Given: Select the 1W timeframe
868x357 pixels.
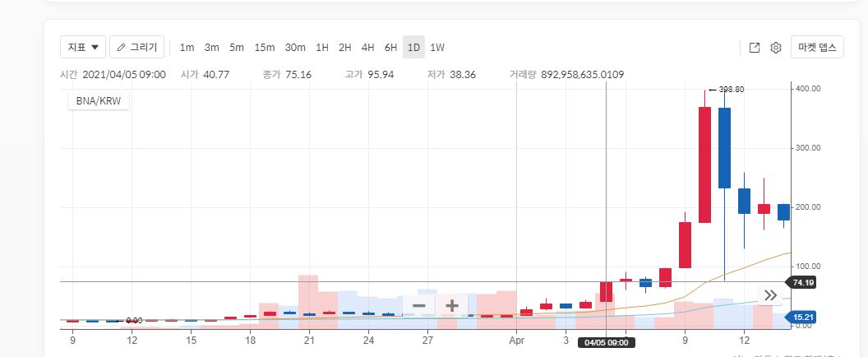Looking at the screenshot, I should 437,48.
